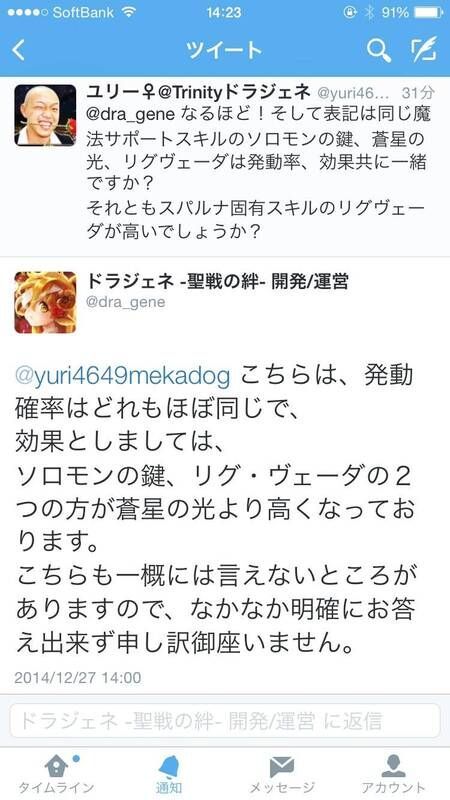This screenshot has height=800, width=450.
Task: Tap the @dra_gene handle under name
Action: tap(126, 302)
